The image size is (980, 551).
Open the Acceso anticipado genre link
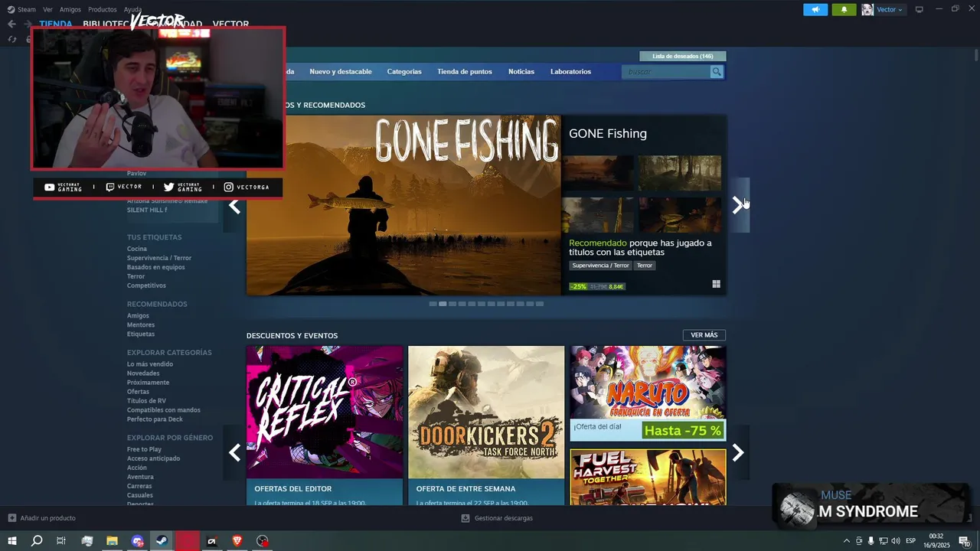(x=154, y=458)
